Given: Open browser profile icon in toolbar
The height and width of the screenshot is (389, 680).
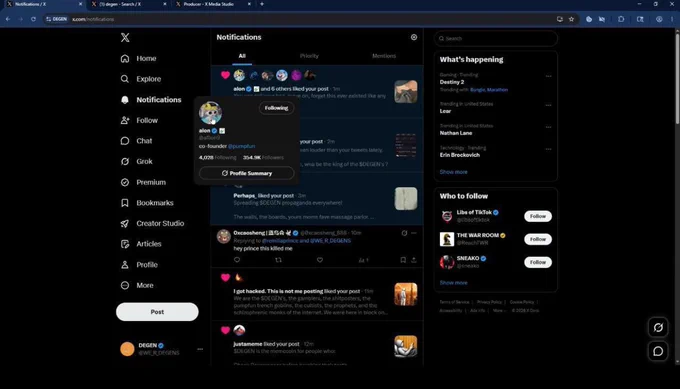Looking at the screenshot, I should coord(659,19).
